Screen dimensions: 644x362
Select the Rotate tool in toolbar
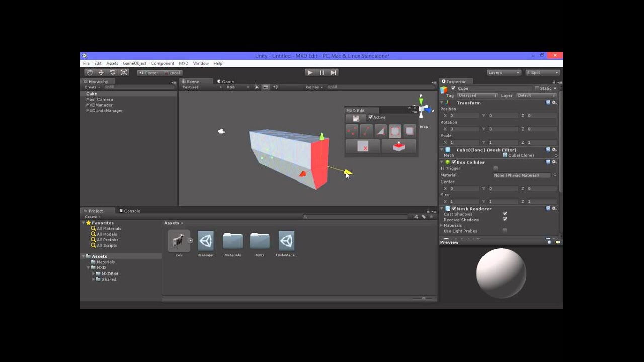click(x=112, y=73)
